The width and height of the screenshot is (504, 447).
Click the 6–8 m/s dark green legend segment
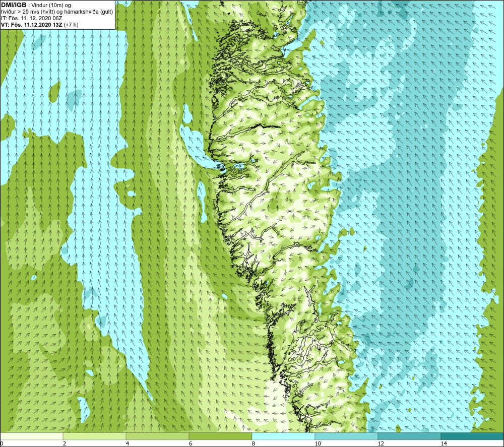tap(221, 436)
